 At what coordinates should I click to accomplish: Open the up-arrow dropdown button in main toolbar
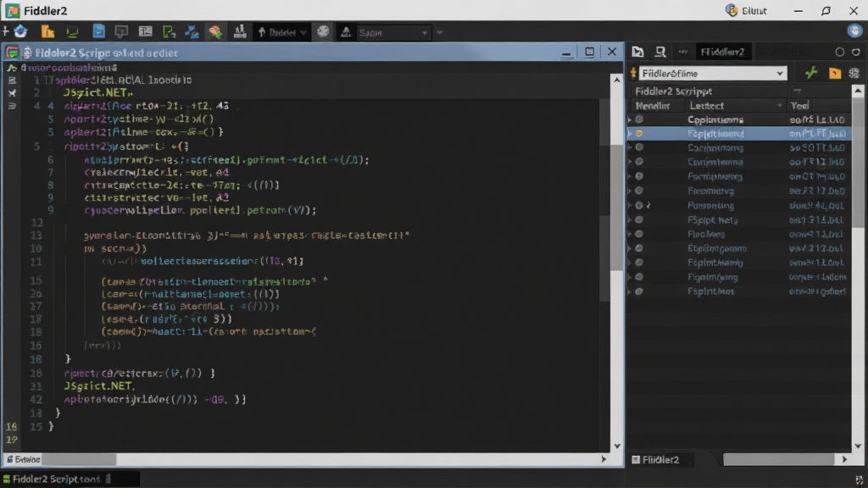pyautogui.click(x=281, y=32)
